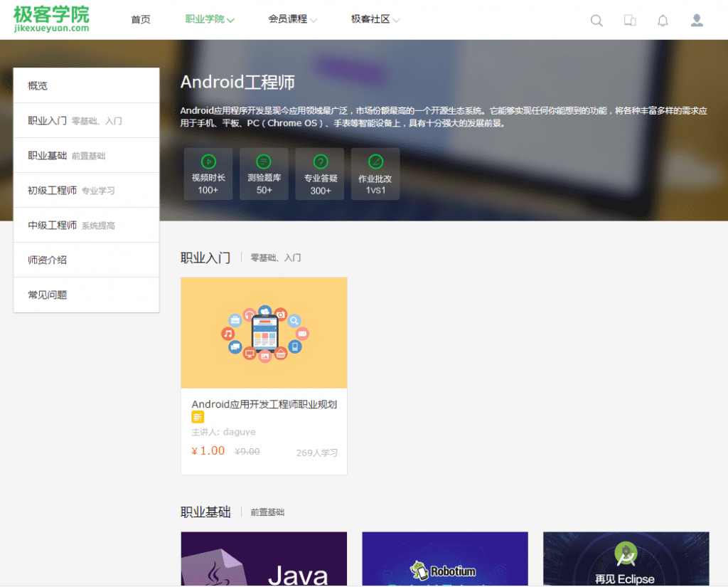Select 首页 in the navigation bar
This screenshot has height=587, width=728.
tap(140, 20)
